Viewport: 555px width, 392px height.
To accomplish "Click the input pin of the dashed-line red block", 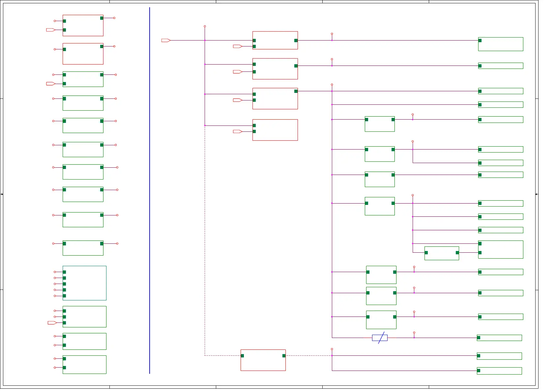I will pos(242,356).
